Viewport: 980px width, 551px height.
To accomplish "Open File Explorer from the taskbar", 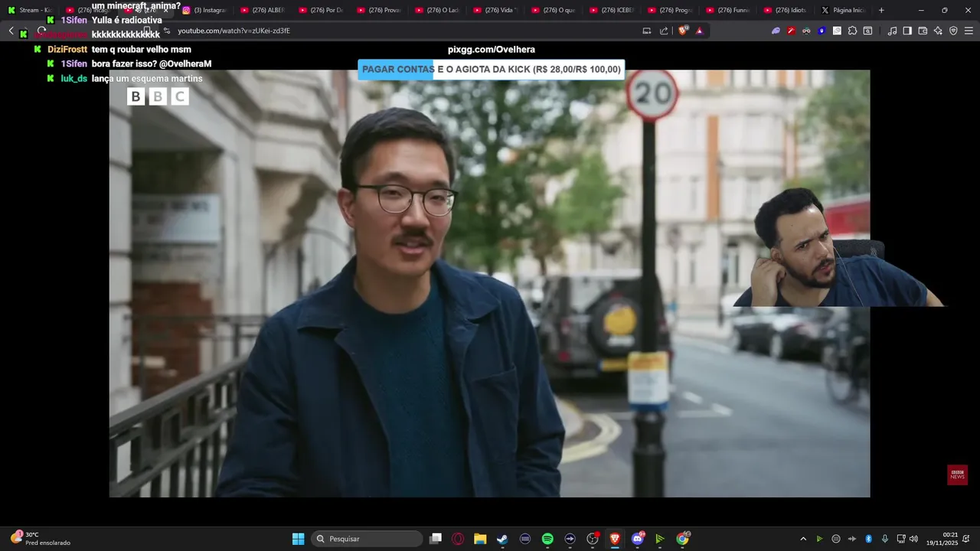I will click(x=480, y=539).
